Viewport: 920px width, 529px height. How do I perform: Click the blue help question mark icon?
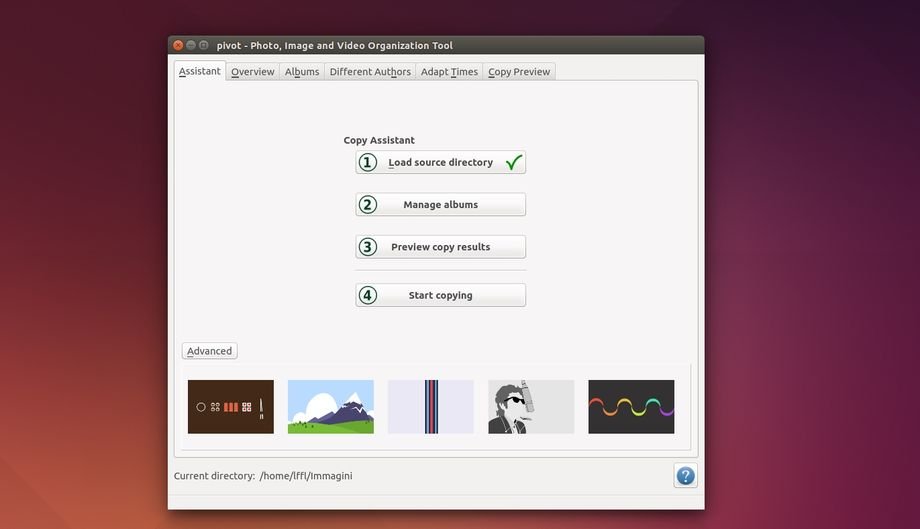(x=685, y=476)
